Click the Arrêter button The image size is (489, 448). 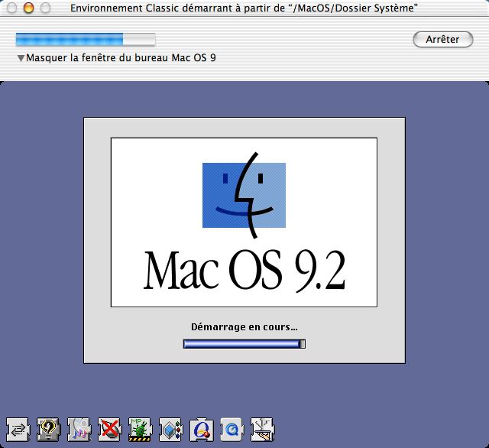(443, 39)
